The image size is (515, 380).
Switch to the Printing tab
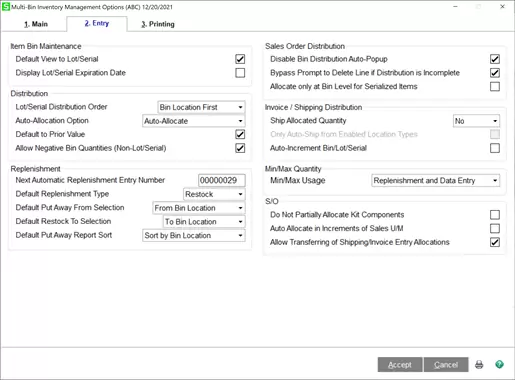tap(158, 24)
